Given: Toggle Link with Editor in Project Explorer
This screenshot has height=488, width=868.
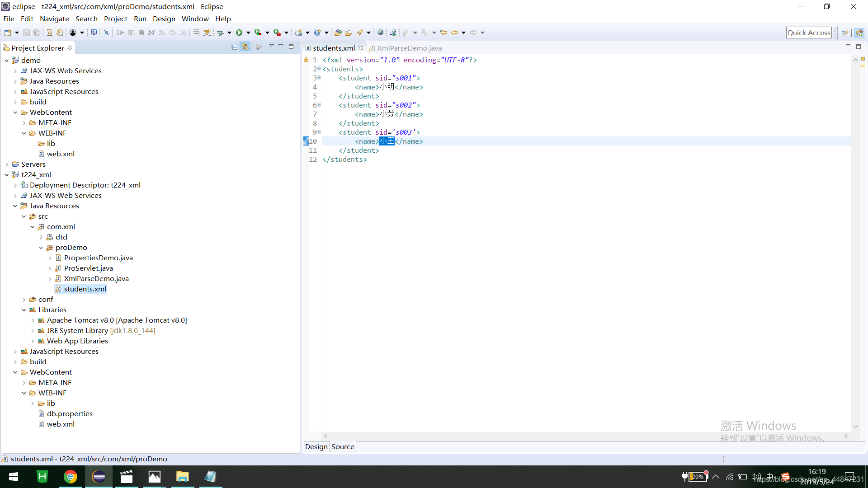Looking at the screenshot, I should (245, 47).
